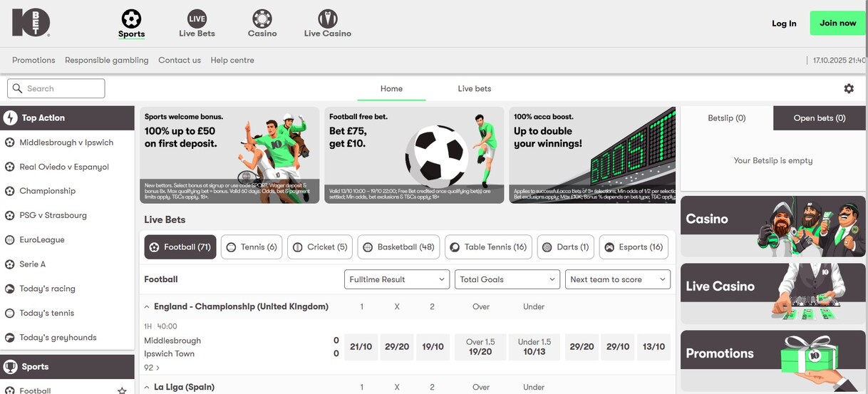Select Under 1.5 goals at 10/13

tap(534, 347)
